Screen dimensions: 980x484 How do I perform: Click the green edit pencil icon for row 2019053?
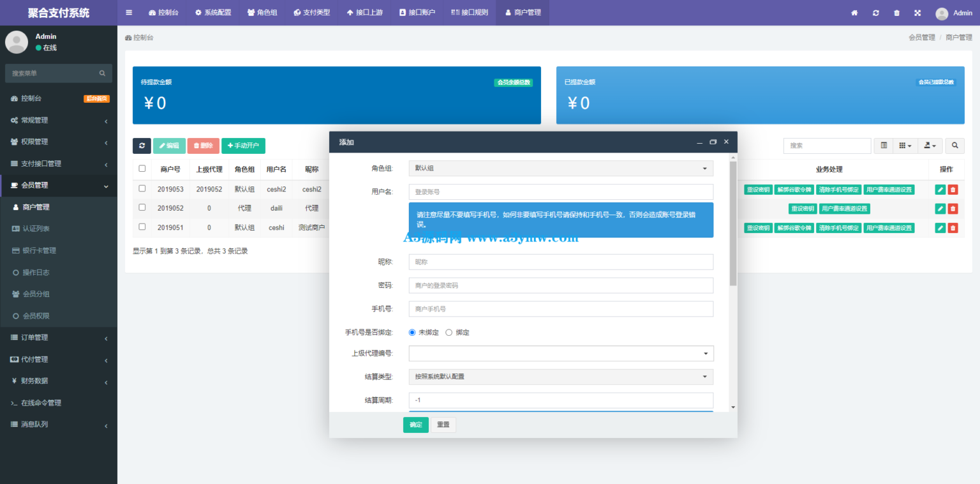940,190
